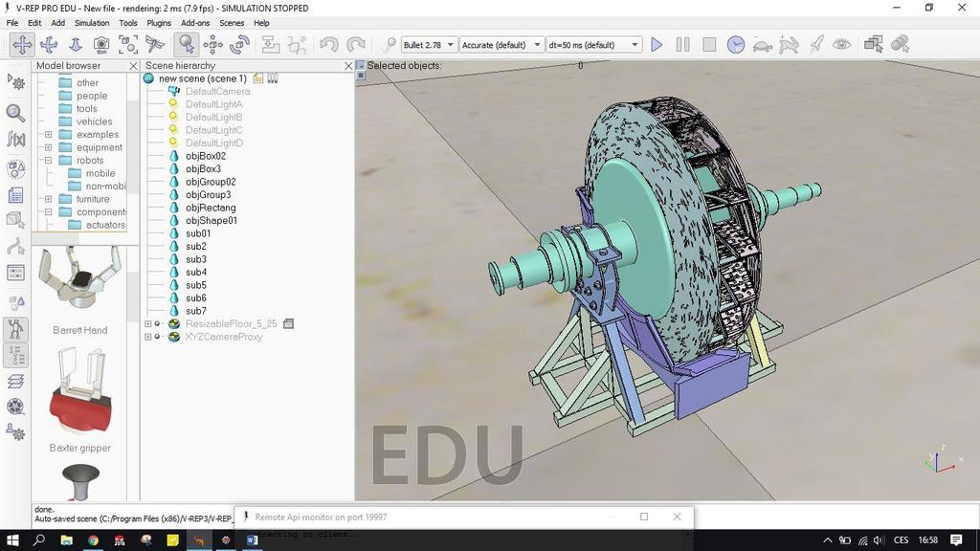Click the fit-to-view camera icon
This screenshot has width=980, height=551.
pyautogui.click(x=128, y=44)
